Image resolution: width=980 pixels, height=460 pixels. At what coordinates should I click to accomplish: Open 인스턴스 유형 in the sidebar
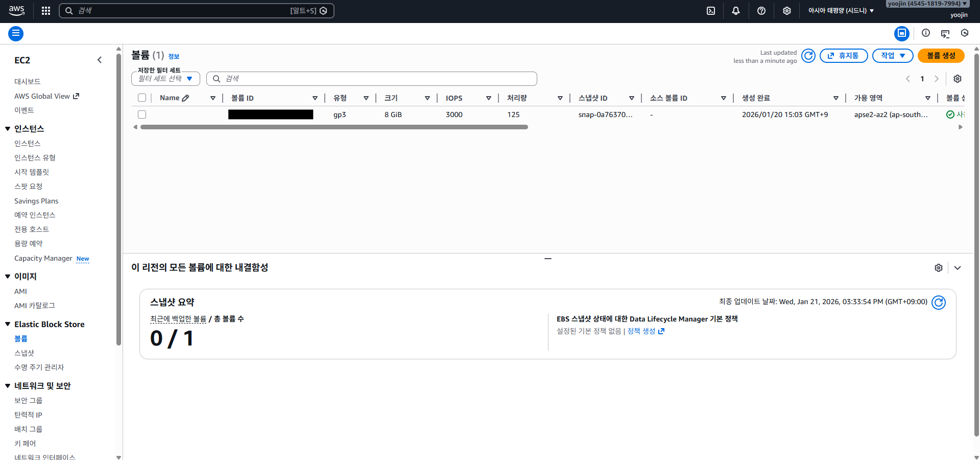pos(35,157)
